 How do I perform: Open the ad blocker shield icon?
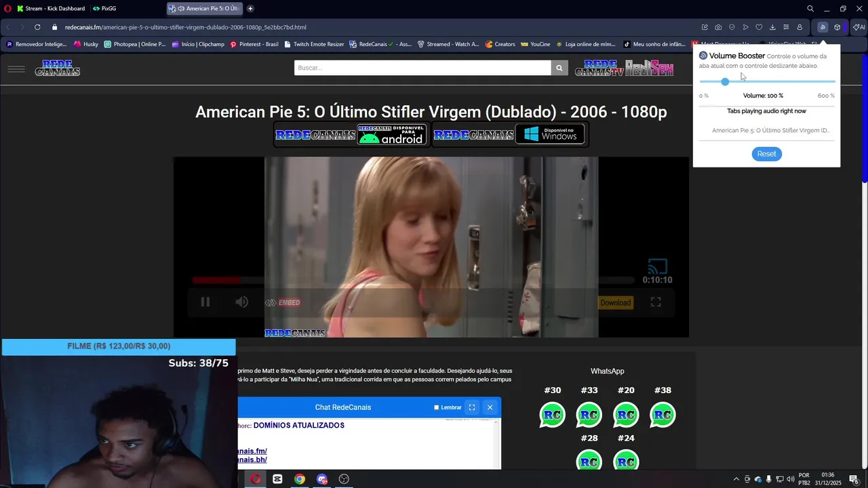732,27
